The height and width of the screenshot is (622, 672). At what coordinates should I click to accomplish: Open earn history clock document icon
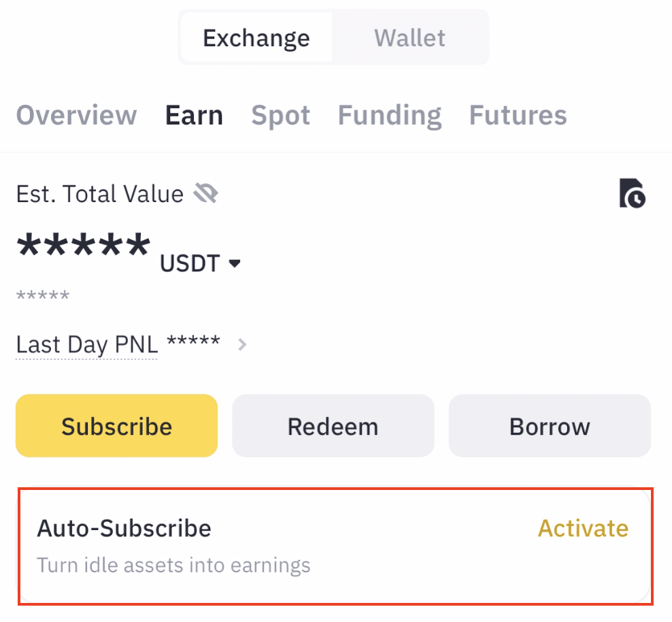632,194
